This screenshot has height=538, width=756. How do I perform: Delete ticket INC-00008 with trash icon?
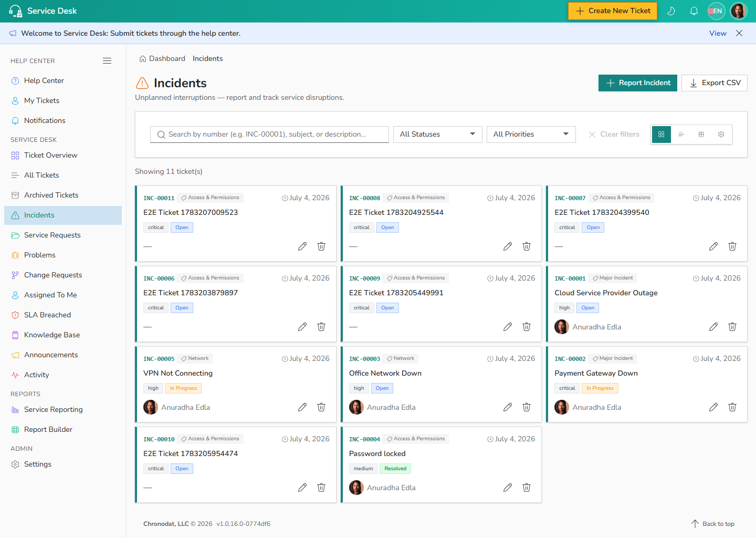tap(527, 246)
